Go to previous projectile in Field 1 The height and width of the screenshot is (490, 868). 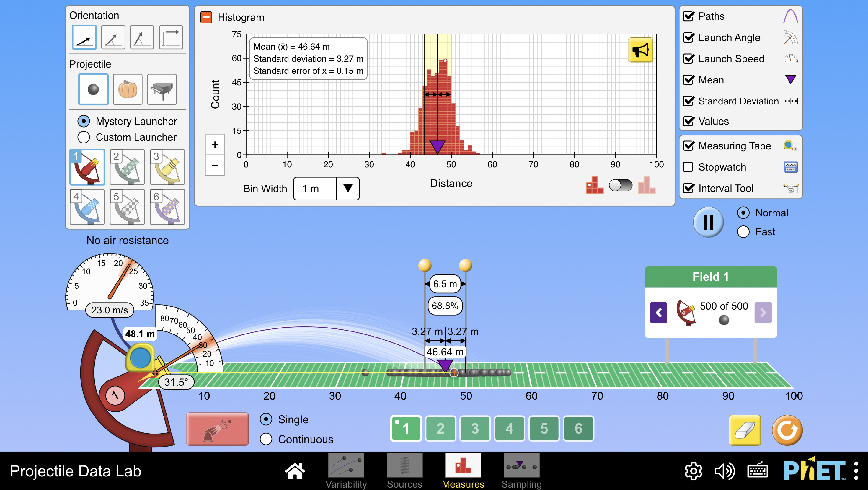[x=658, y=313]
